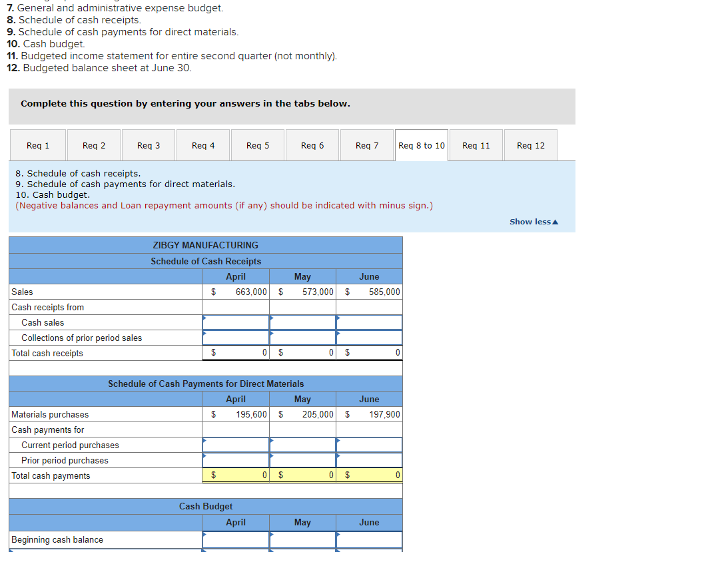
Task: Click the Schedule of Cash Receipts heading
Action: point(206,261)
